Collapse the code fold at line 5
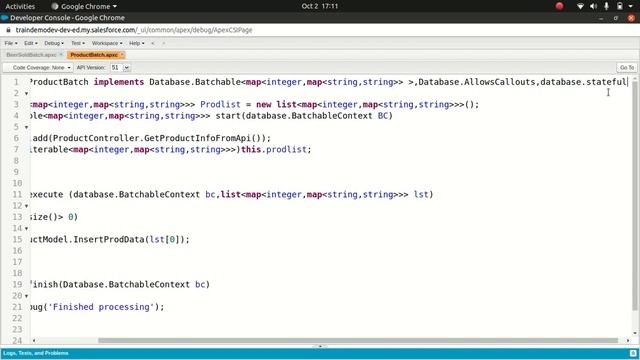 (x=27, y=127)
